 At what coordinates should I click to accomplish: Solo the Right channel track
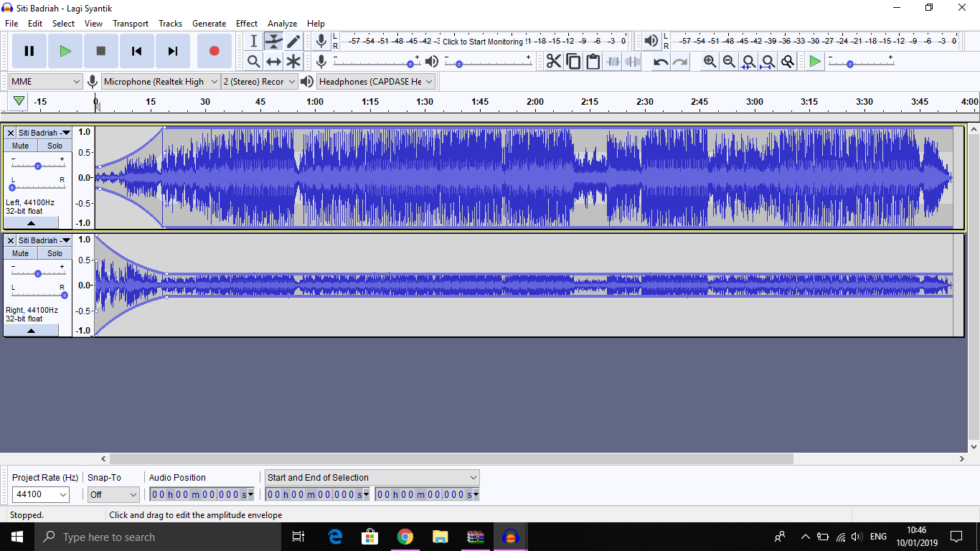[55, 253]
